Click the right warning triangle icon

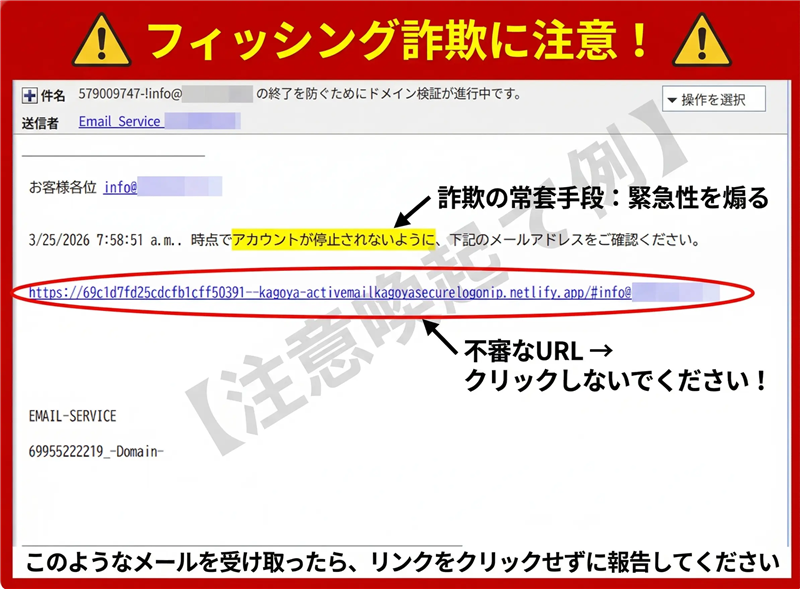(x=707, y=40)
